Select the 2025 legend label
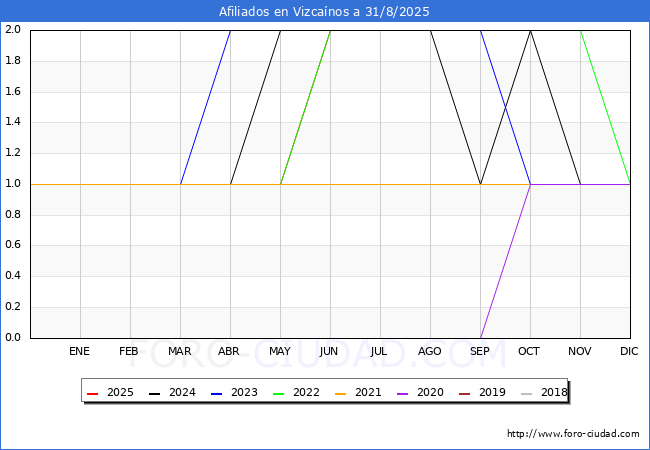 click(120, 392)
